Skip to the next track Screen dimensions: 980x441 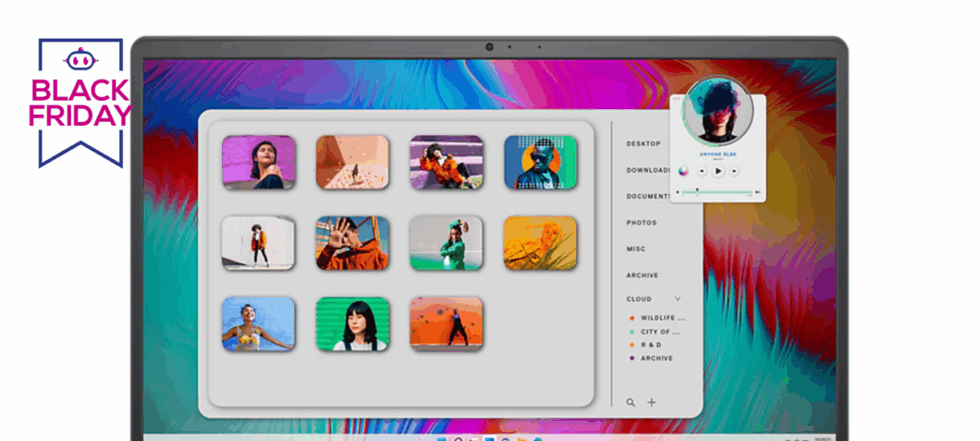point(735,171)
